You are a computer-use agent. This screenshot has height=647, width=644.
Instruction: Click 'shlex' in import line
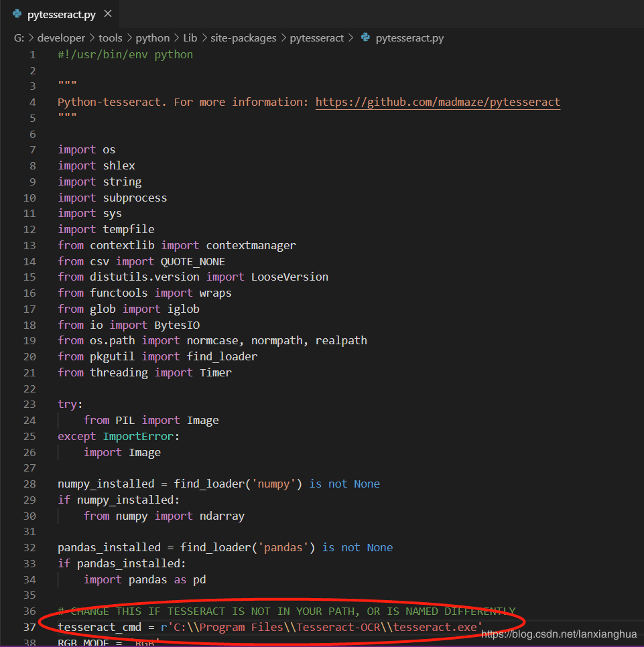119,165
